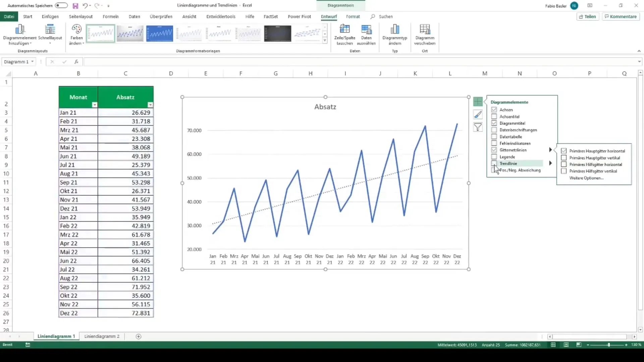Click the Undo arrow icon
The width and height of the screenshot is (644, 362).
coord(85,6)
